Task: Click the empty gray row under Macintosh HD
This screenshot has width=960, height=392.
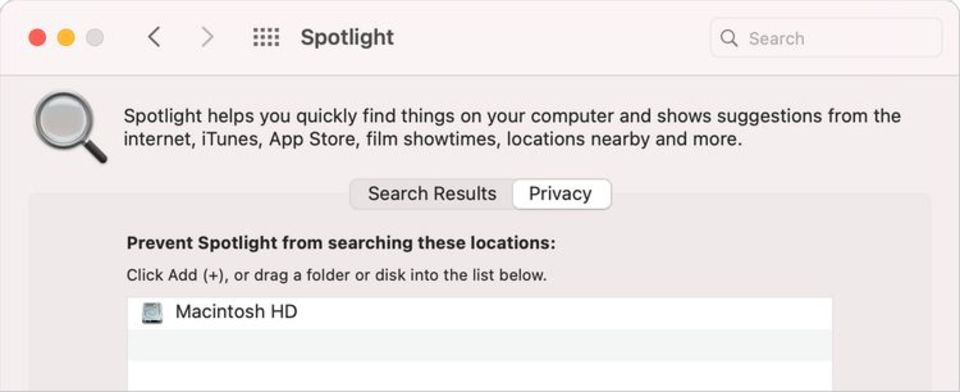Action: [479, 345]
